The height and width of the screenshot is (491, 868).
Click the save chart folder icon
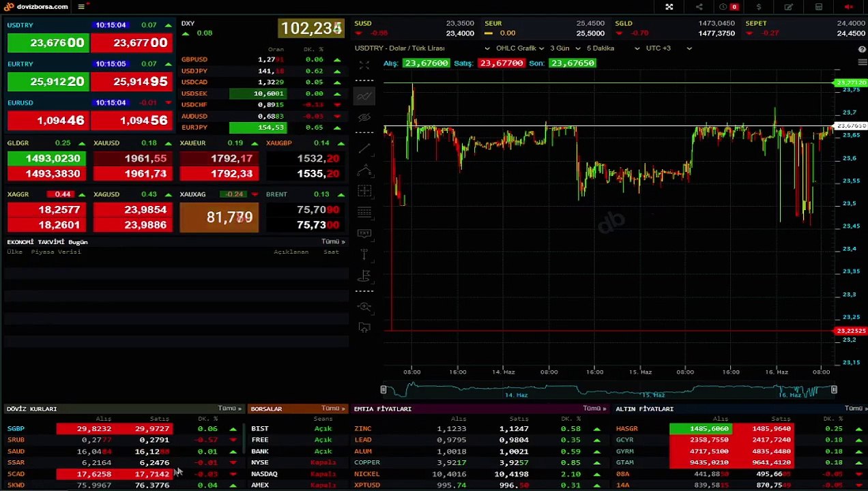point(364,328)
